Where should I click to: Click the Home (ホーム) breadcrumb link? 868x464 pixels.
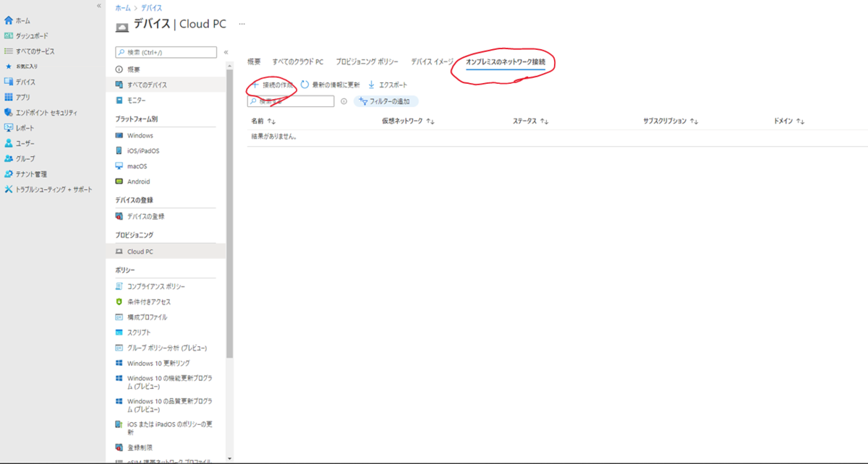124,7
